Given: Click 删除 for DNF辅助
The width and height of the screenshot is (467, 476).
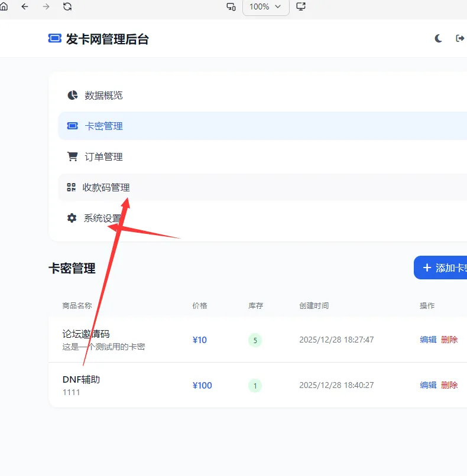Looking at the screenshot, I should 449,385.
